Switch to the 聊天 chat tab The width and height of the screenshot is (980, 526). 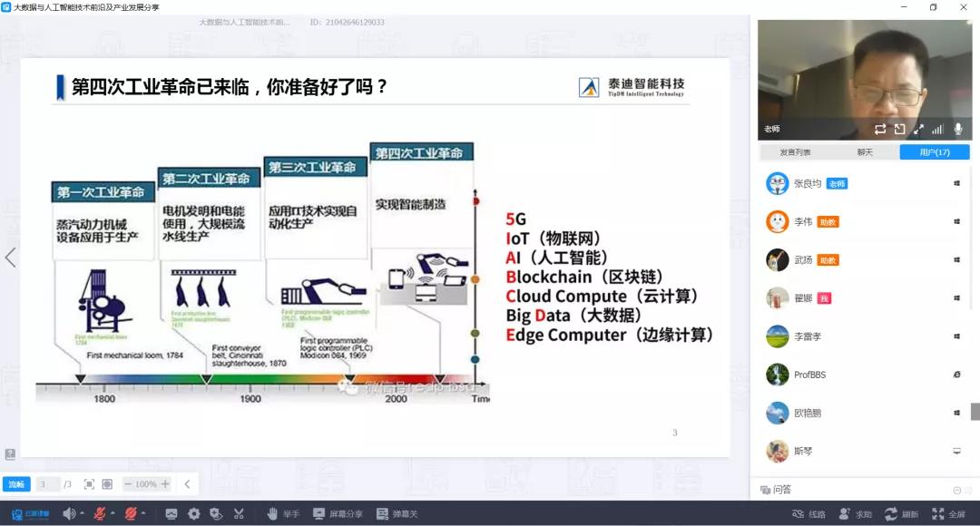(x=865, y=152)
